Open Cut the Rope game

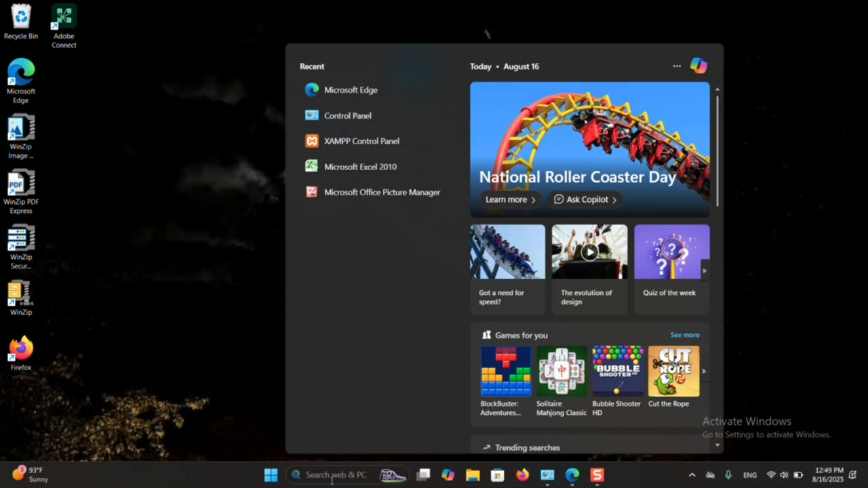673,378
